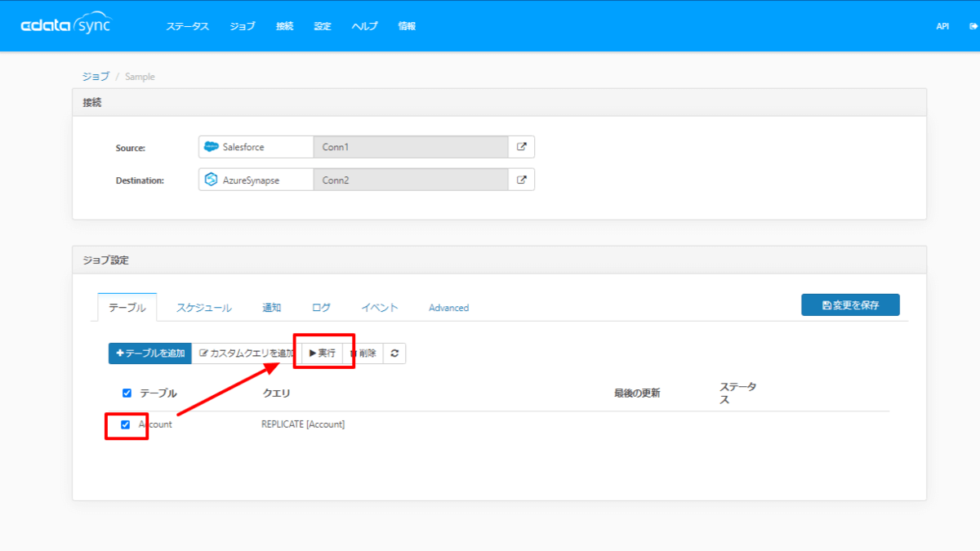Switch to the スケジュール tab
The width and height of the screenshot is (980, 551).
(204, 308)
